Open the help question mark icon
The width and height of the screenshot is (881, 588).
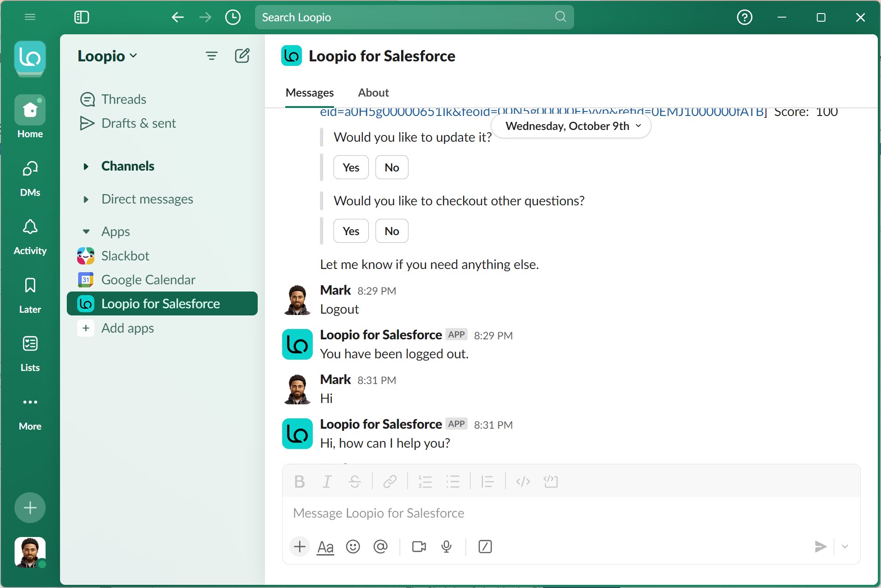coord(744,17)
